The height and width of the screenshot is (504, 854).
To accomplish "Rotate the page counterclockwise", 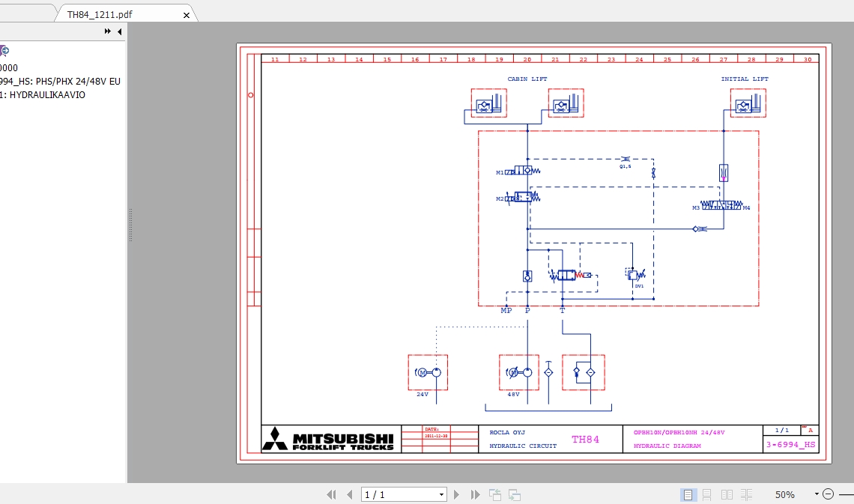I will (x=494, y=494).
